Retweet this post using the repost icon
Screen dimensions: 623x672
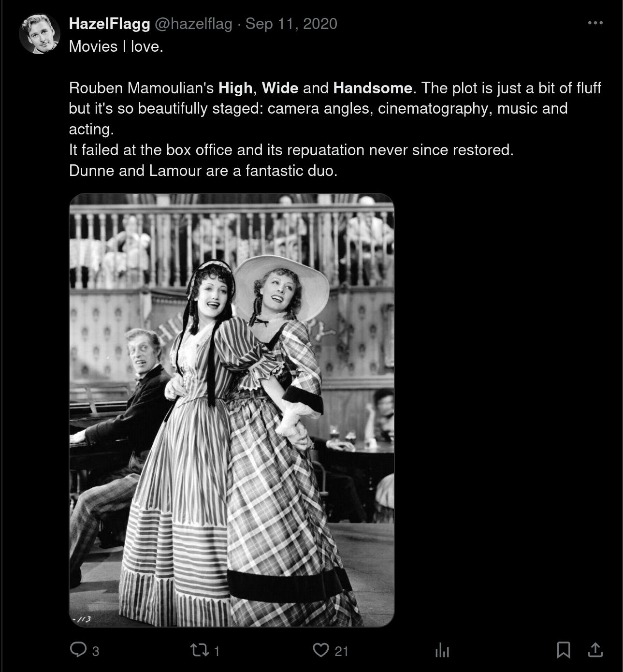[199, 650]
